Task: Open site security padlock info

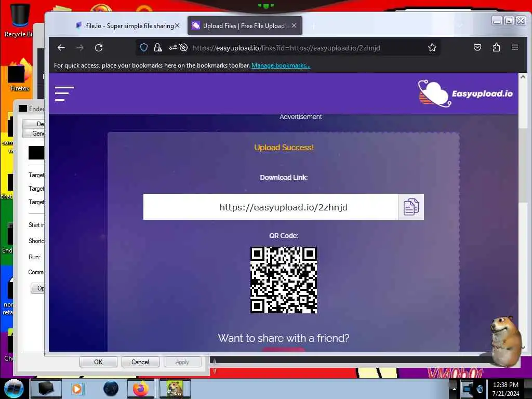Action: coord(158,47)
